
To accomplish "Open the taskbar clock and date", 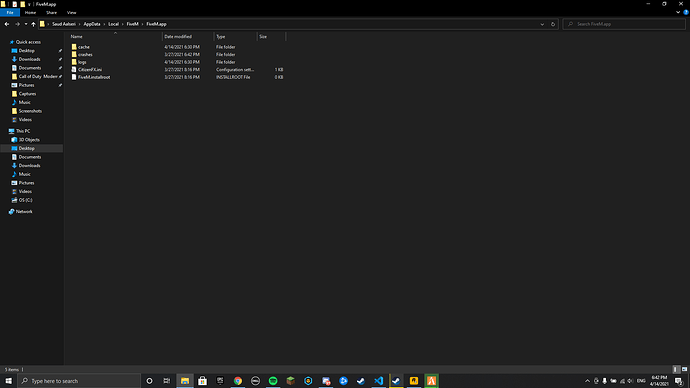I will [x=659, y=381].
